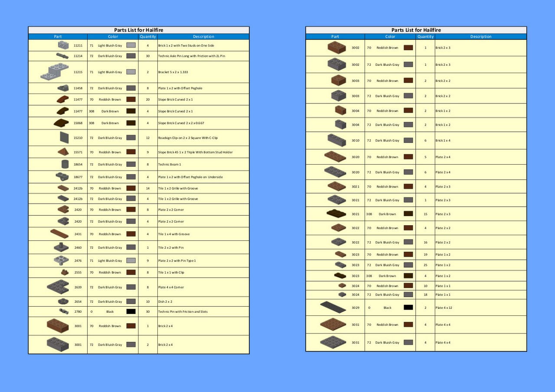Select the Roadsign Clip-on 15210 part image
Screen dimensions: 555x392
64,138
